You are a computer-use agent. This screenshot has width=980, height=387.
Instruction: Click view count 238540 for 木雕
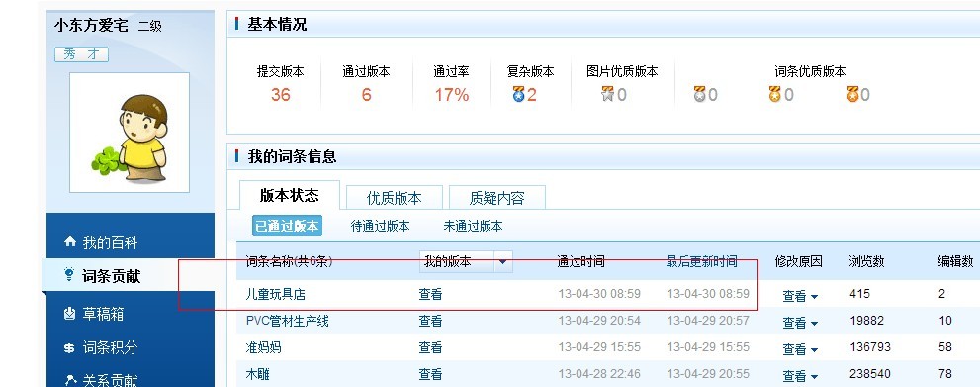(x=870, y=374)
